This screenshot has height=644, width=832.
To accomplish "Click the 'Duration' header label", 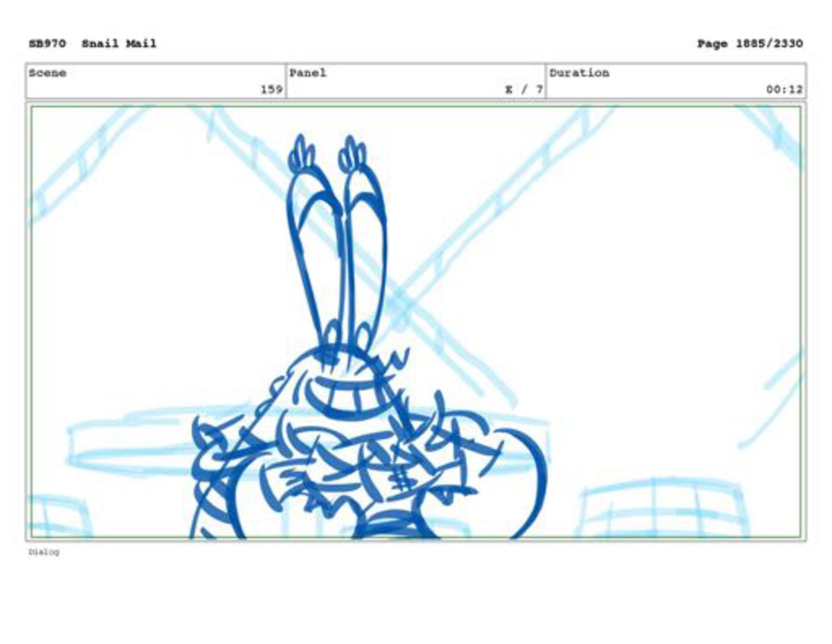I will (579, 73).
